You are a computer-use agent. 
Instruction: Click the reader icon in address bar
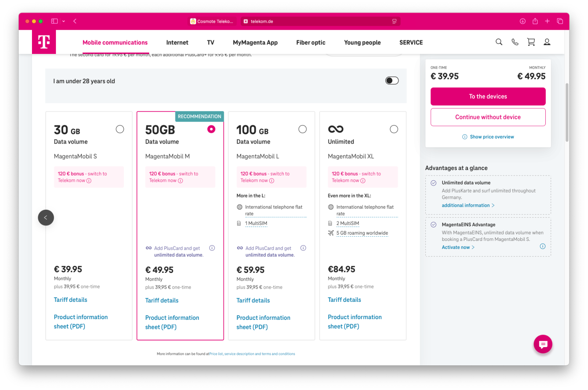pos(394,21)
